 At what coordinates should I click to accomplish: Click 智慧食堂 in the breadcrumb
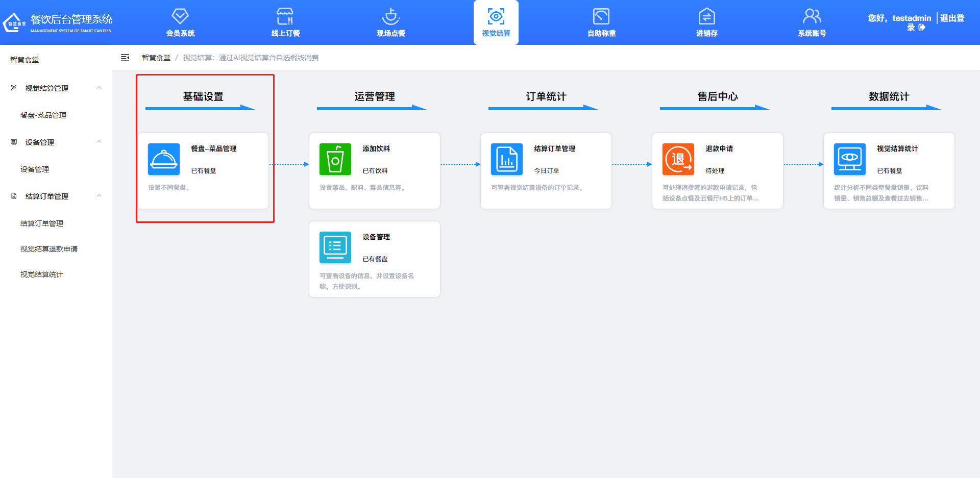(x=156, y=58)
